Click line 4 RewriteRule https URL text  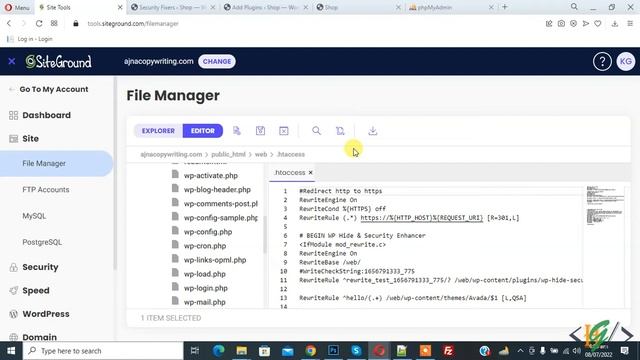[422, 218]
